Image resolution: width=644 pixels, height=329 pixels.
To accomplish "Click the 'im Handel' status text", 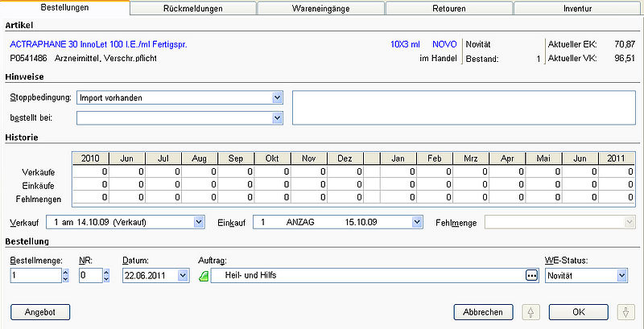I will point(438,59).
